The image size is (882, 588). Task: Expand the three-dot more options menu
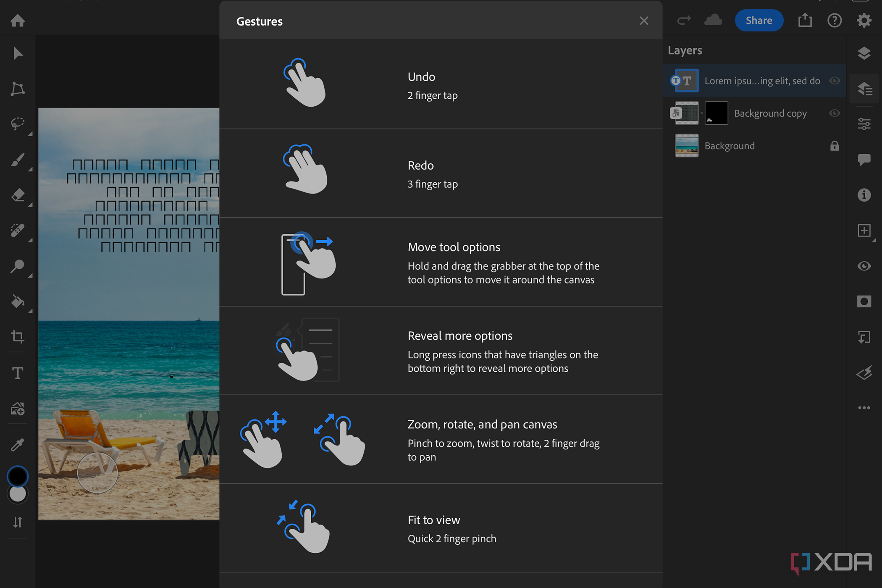click(864, 408)
